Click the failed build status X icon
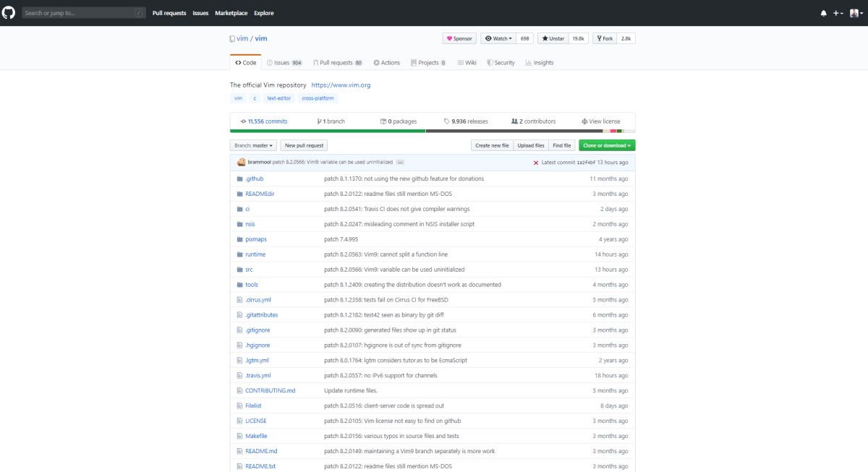Image resolution: width=868 pixels, height=472 pixels. coord(536,163)
